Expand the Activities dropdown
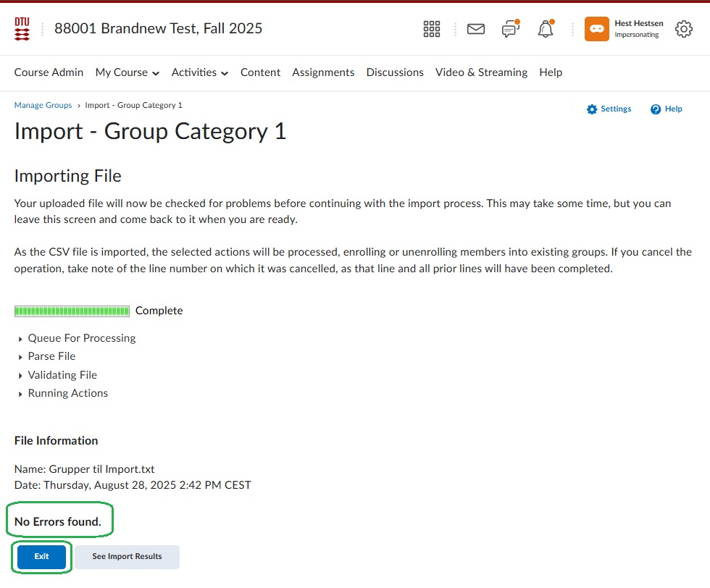The image size is (710, 588). click(200, 72)
